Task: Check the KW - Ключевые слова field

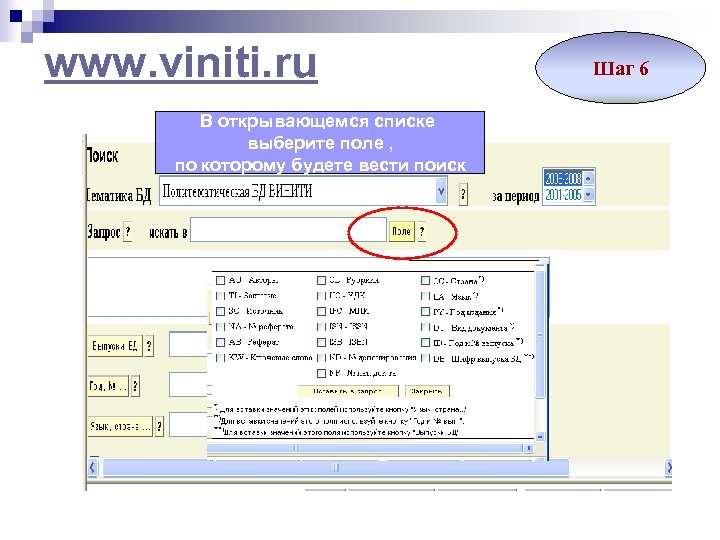Action: pos(220,357)
